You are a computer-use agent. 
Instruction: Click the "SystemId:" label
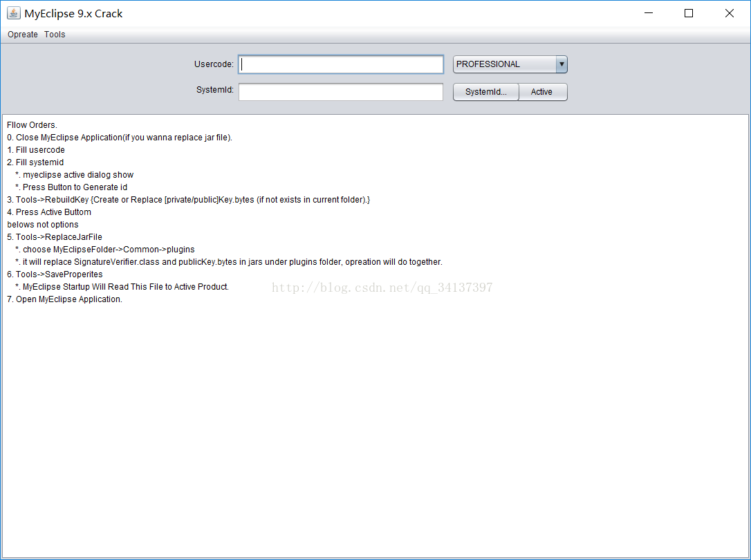(214, 89)
